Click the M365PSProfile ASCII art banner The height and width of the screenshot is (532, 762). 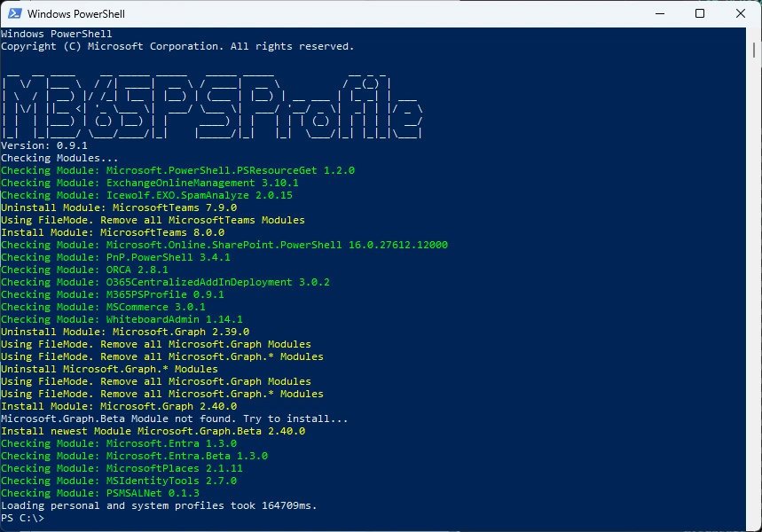(212, 106)
